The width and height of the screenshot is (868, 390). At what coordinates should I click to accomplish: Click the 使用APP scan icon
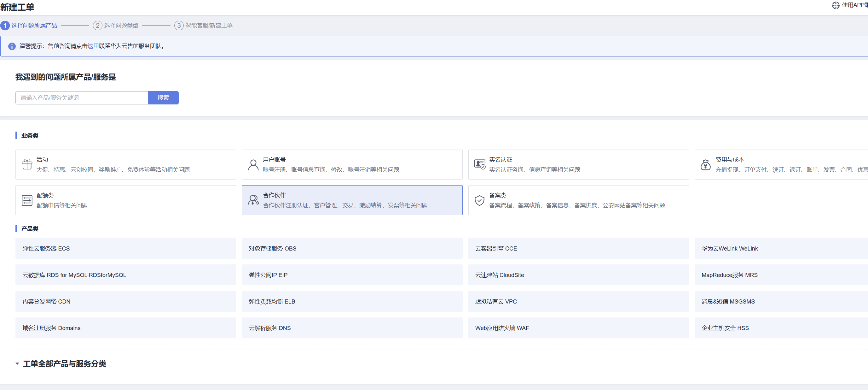pos(835,5)
